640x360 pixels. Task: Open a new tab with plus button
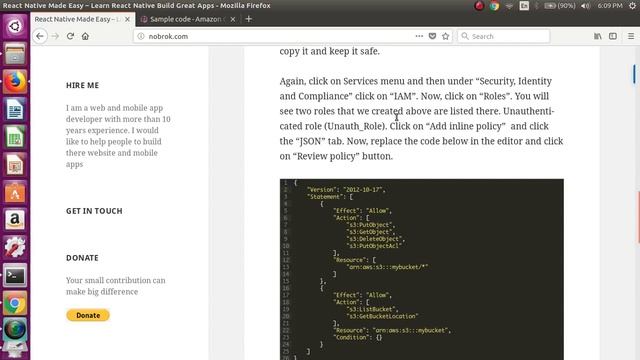coord(249,19)
